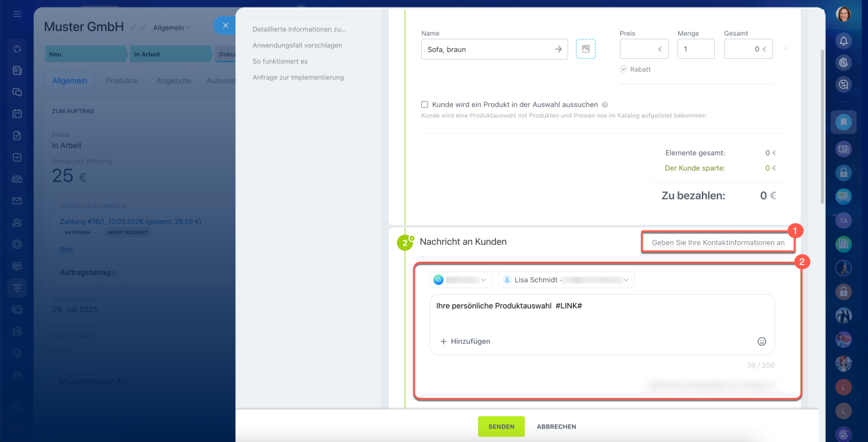Click the NICHT BEZAHLT status badge
The height and width of the screenshot is (442, 868).
[127, 233]
